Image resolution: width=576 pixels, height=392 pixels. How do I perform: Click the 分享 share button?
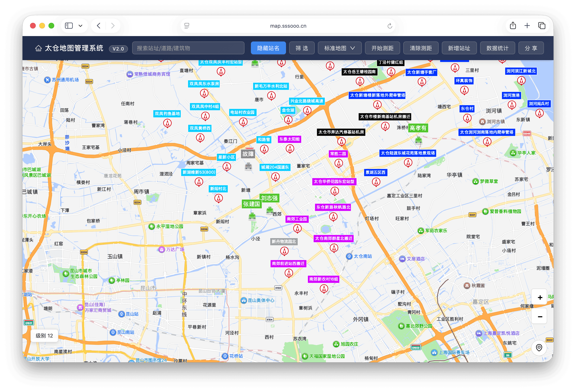531,48
